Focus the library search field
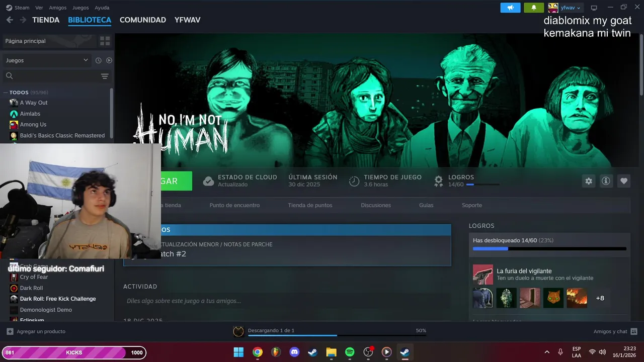The height and width of the screenshot is (362, 644). (x=50, y=76)
